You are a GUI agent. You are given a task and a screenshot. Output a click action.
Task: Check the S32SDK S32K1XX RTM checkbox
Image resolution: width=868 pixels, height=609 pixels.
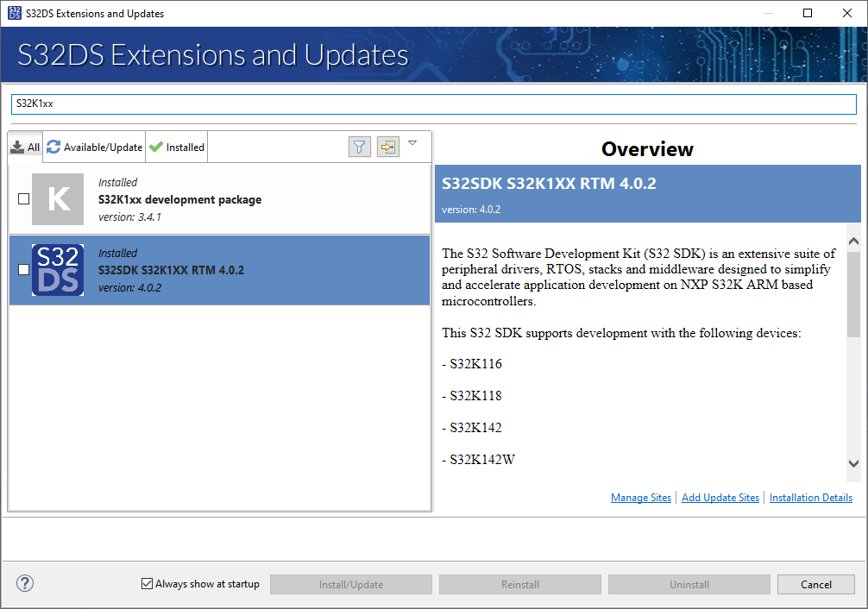coord(23,269)
